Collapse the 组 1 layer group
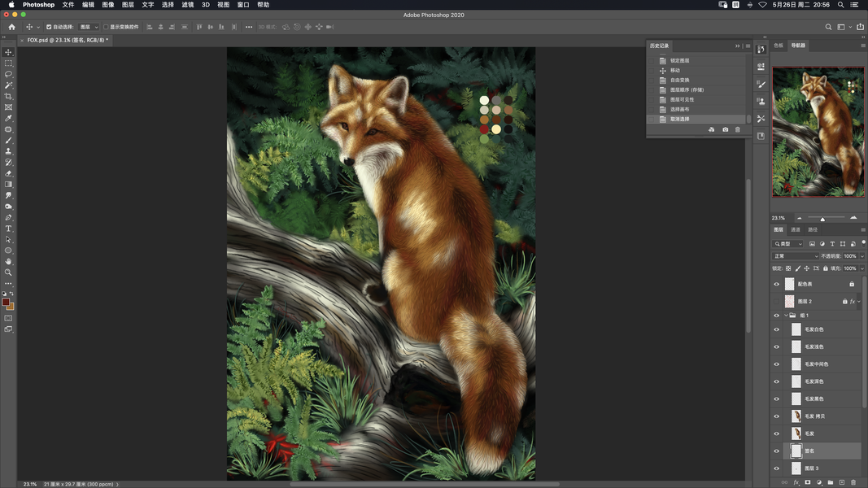Image resolution: width=868 pixels, height=488 pixels. coord(786,316)
